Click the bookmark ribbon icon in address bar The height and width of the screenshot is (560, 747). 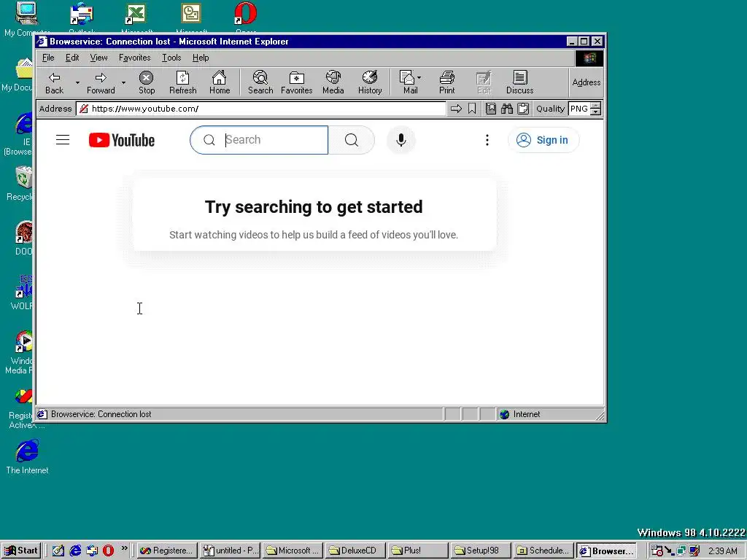coord(472,109)
